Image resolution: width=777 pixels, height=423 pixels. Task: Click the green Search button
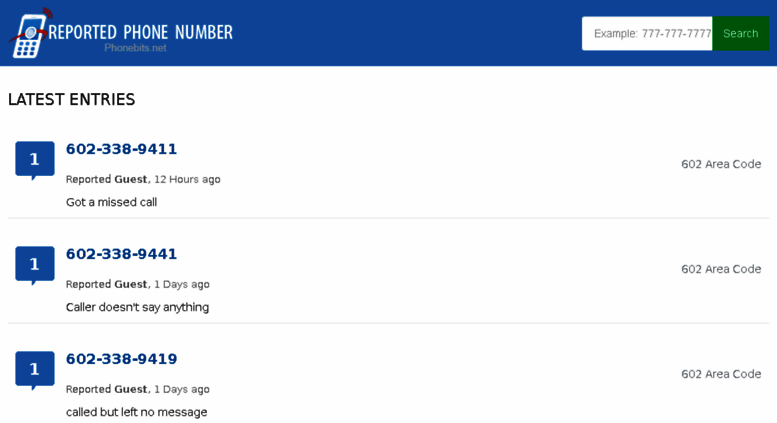(740, 34)
